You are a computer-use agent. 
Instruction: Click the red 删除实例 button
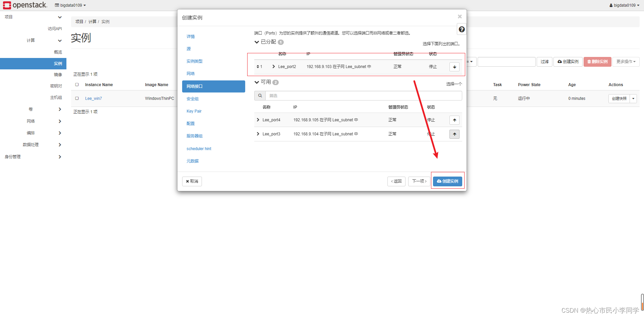597,62
